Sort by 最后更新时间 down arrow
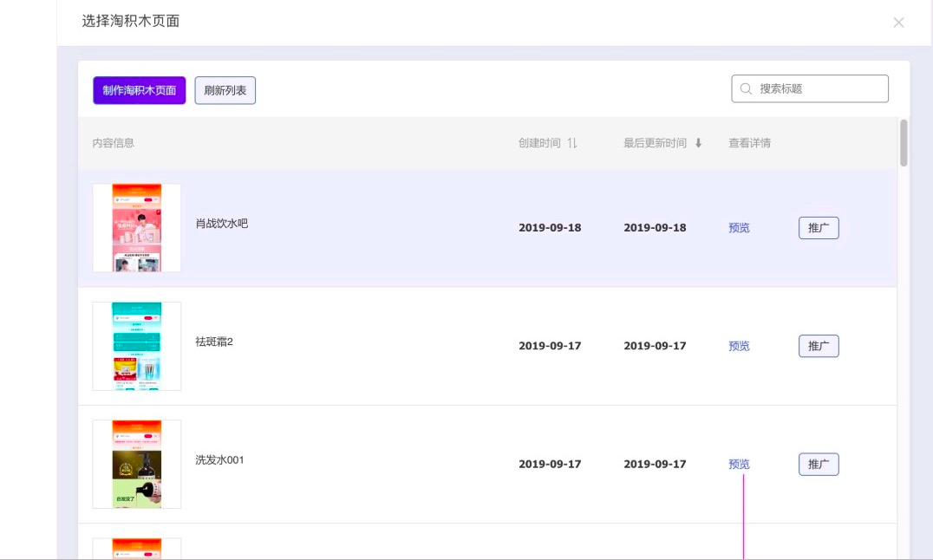The image size is (933, 560). (699, 143)
